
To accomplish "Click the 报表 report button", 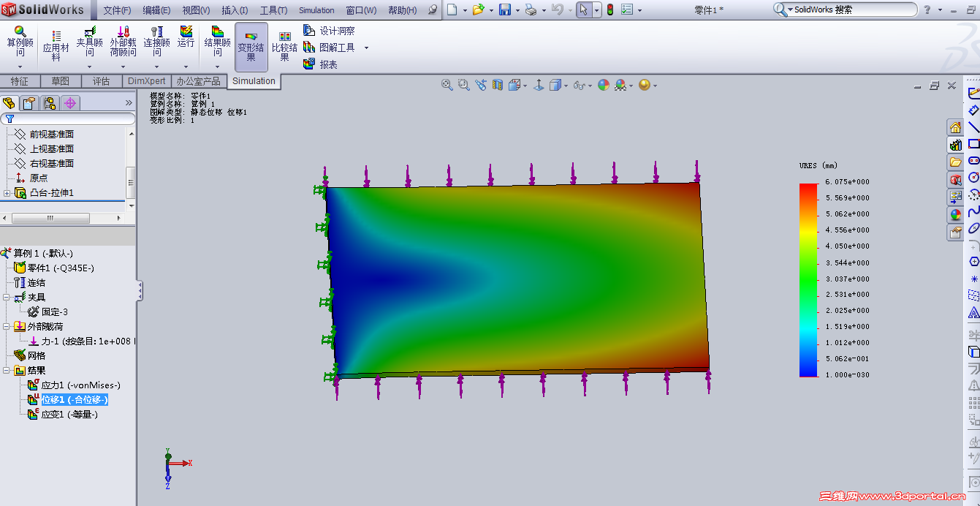I will pos(320,64).
